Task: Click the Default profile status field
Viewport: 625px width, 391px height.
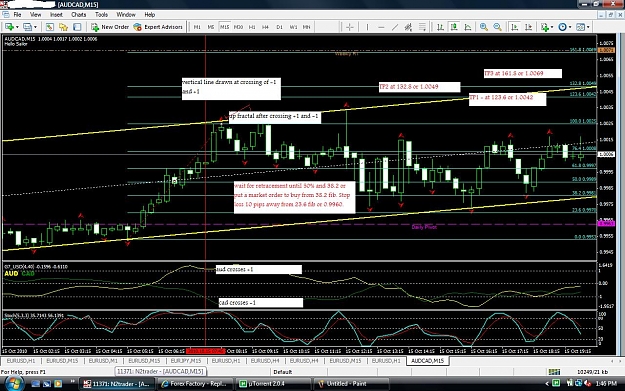Action: pyautogui.click(x=283, y=372)
